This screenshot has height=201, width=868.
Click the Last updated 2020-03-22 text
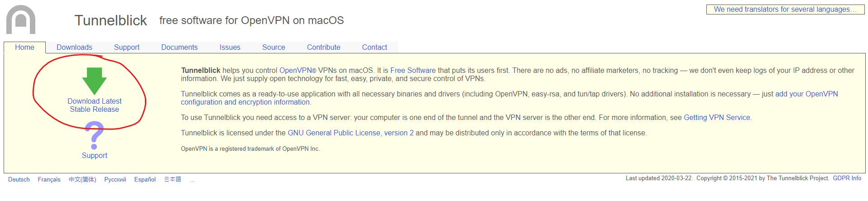(x=659, y=178)
